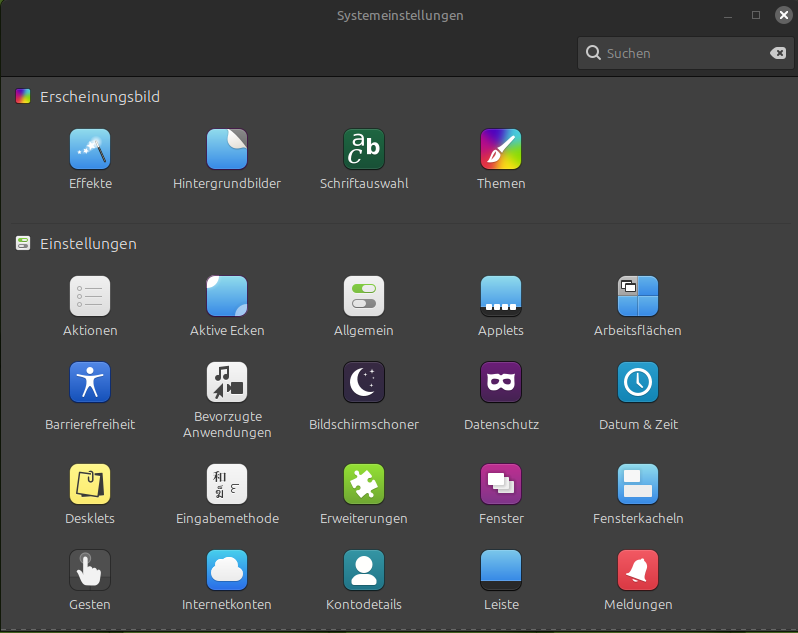798x633 pixels.
Task: Clear the search field text
Action: tap(777, 53)
